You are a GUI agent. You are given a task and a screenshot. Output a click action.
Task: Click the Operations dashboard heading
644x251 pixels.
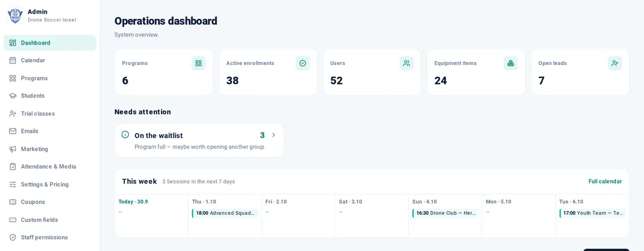(x=166, y=21)
